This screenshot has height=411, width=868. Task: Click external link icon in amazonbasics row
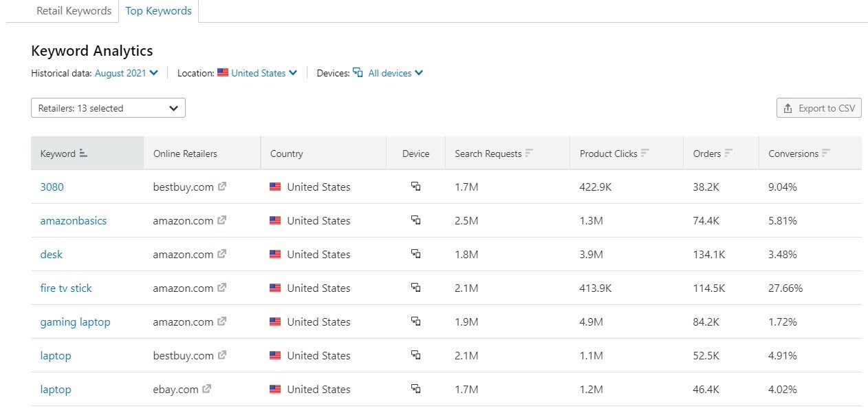point(221,220)
